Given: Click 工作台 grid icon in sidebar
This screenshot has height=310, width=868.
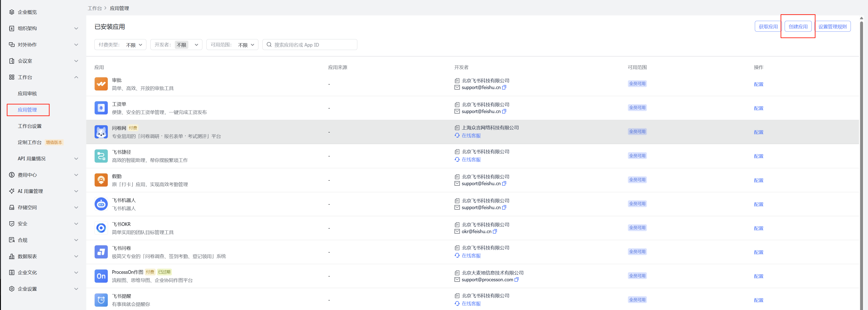Looking at the screenshot, I should click(12, 77).
